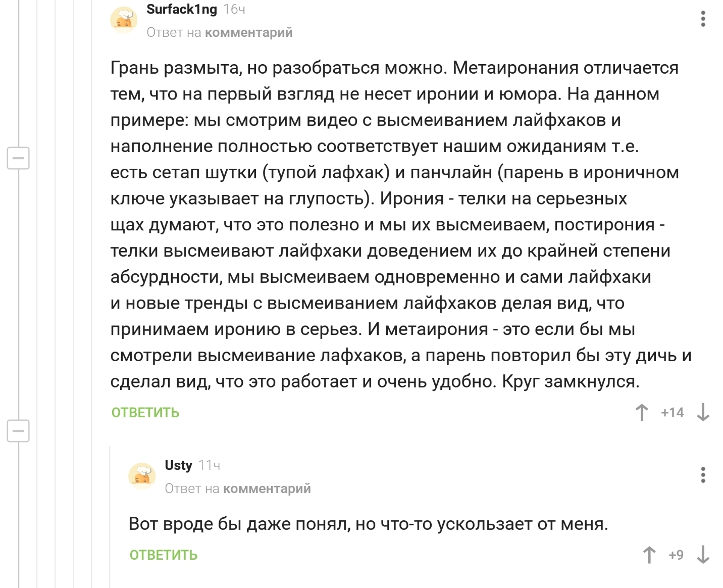Click the +14 rating counter

(x=672, y=413)
